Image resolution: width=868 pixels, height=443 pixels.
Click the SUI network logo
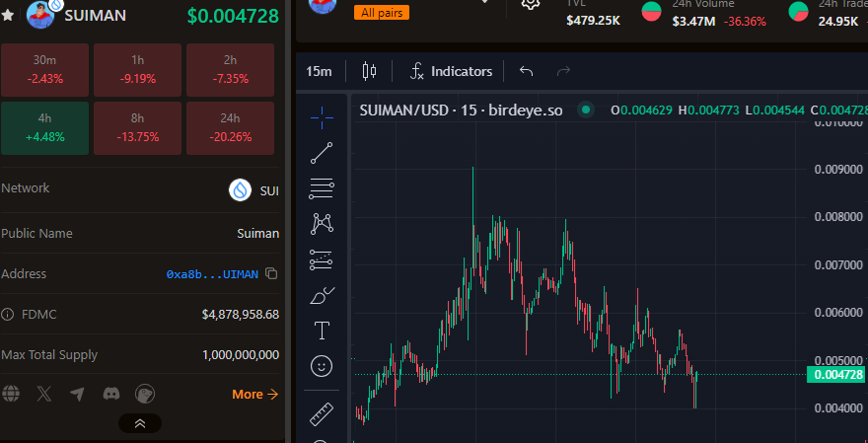point(241,190)
